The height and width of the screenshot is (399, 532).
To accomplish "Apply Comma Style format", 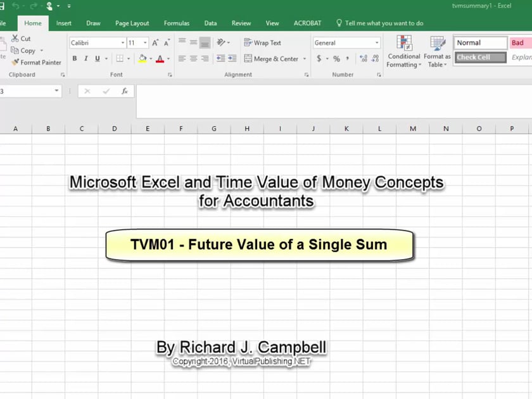I will 348,58.
